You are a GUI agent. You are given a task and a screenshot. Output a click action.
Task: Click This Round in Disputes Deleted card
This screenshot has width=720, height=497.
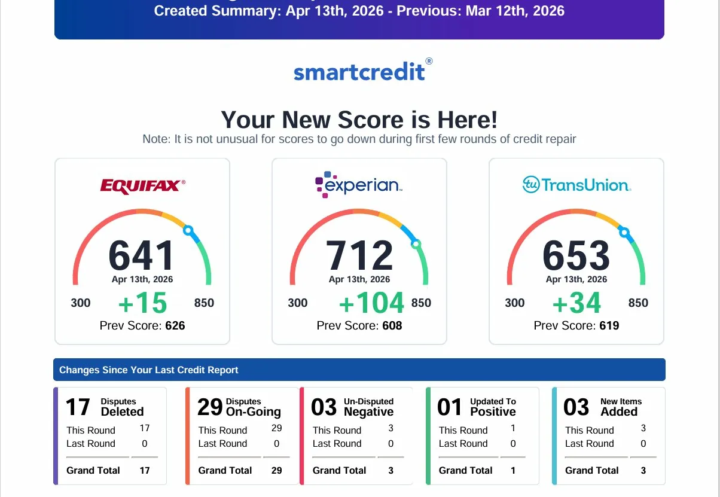[91, 430]
